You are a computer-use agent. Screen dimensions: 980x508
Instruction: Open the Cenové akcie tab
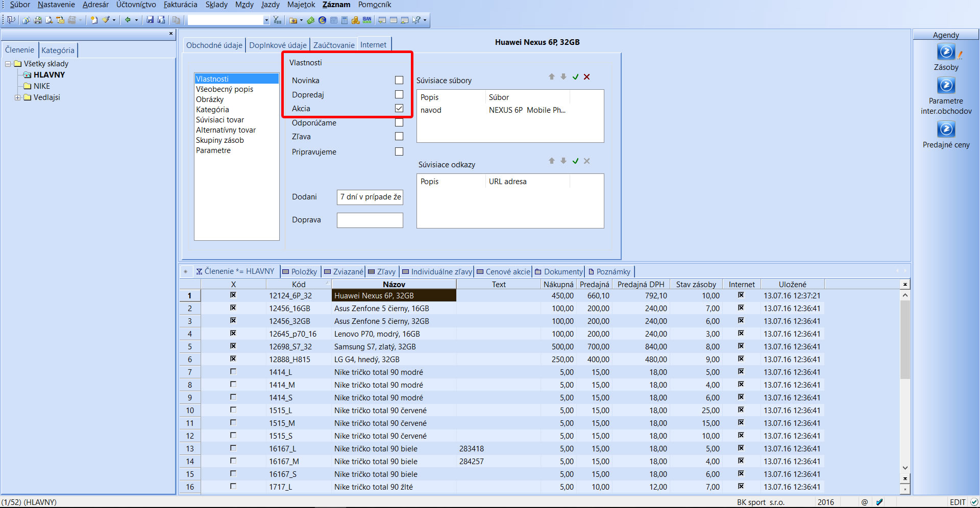pos(504,271)
